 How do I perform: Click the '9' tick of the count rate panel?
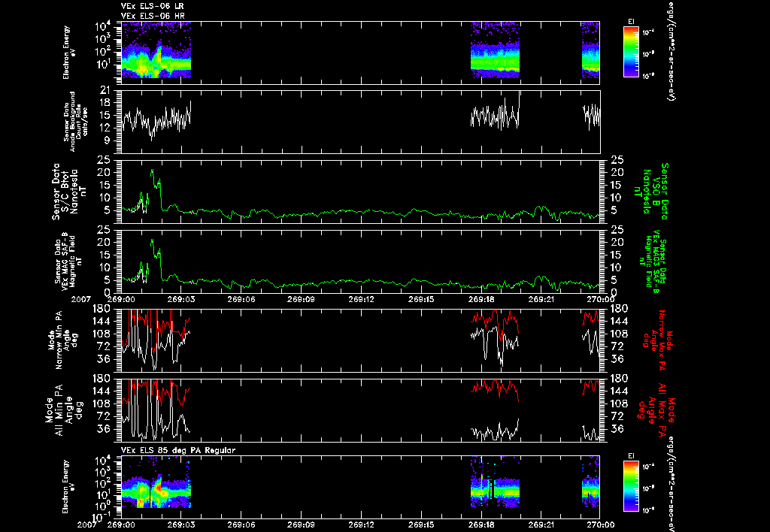107,141
